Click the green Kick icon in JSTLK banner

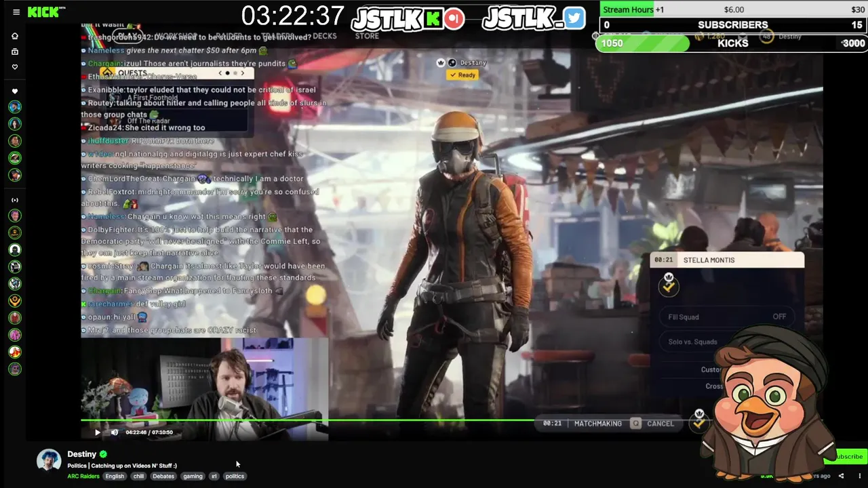pos(434,19)
